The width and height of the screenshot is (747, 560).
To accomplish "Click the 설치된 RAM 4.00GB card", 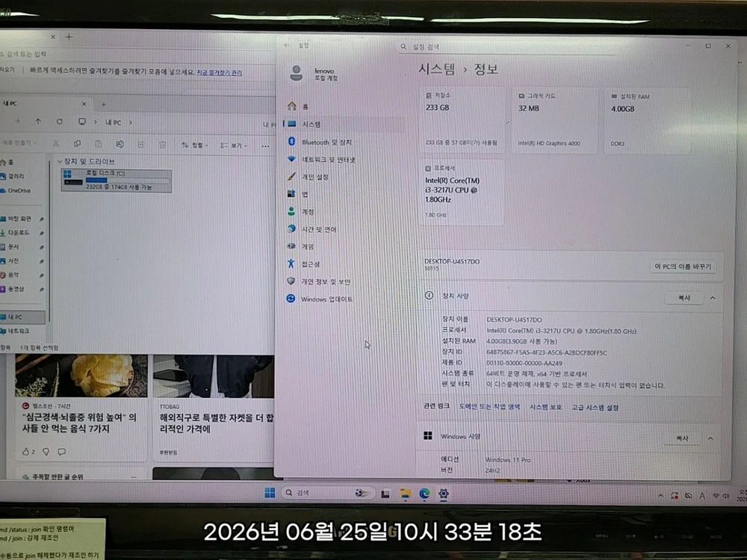I will coord(647,121).
